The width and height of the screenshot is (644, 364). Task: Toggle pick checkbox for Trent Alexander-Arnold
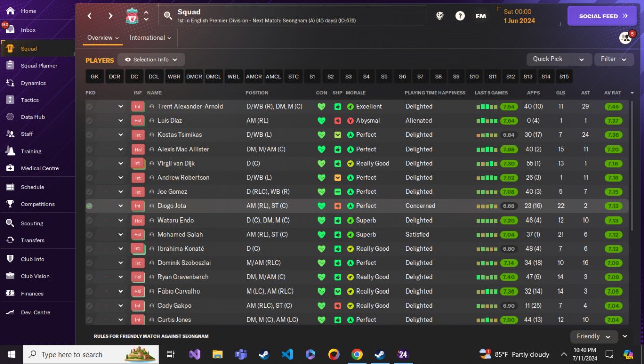click(89, 107)
